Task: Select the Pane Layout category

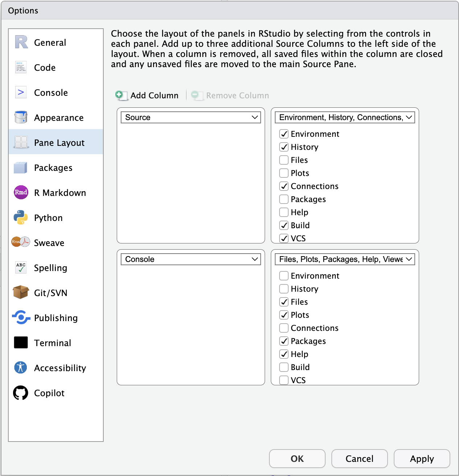Action: click(56, 142)
